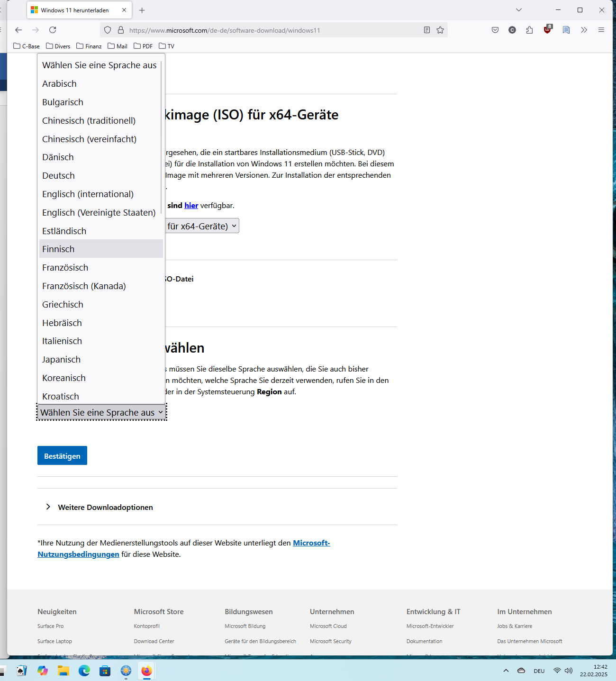Select Koreanisch language option

coord(101,378)
